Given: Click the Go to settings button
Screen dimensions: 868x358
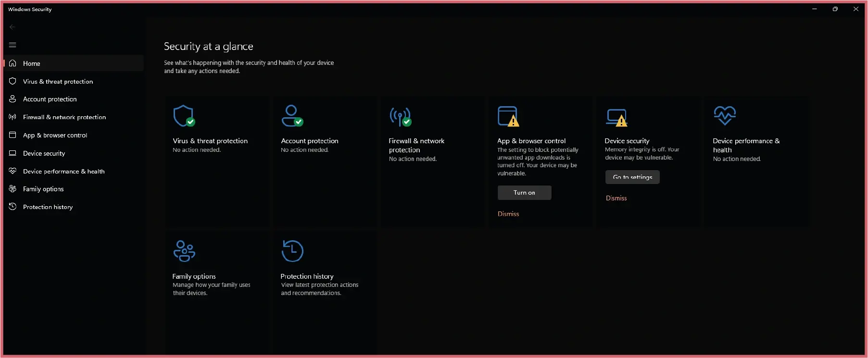Looking at the screenshot, I should pos(632,177).
